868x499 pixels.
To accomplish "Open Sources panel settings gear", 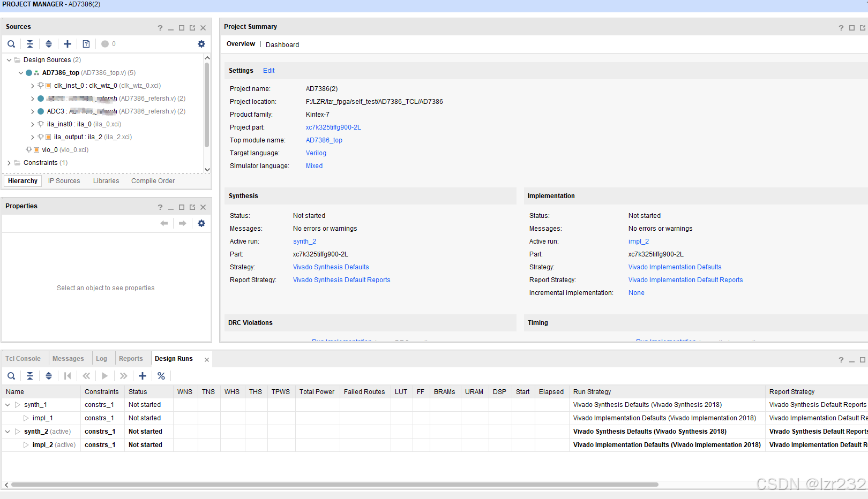I will pos(201,44).
